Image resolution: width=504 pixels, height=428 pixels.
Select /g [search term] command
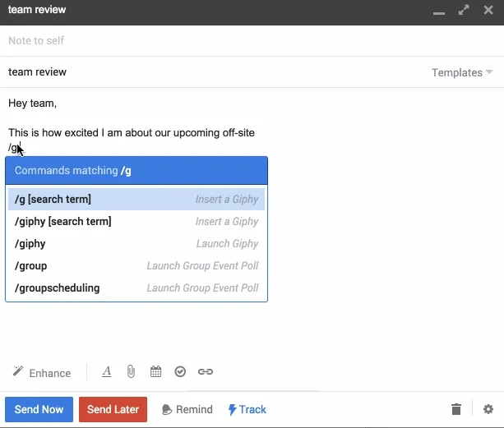click(136, 200)
